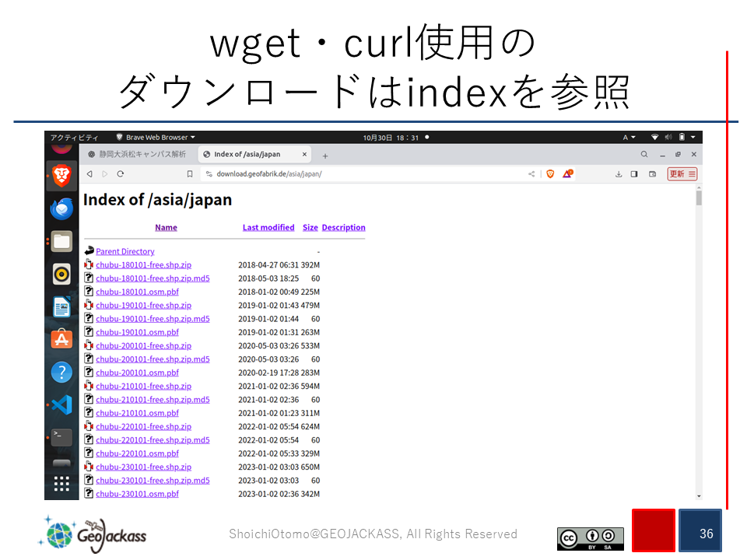Click the Parent Directory link
Image resolution: width=747 pixels, height=560 pixels.
click(124, 252)
